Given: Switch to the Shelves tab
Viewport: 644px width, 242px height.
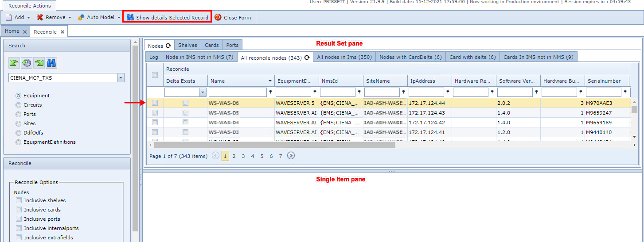Looking at the screenshot, I should 187,45.
